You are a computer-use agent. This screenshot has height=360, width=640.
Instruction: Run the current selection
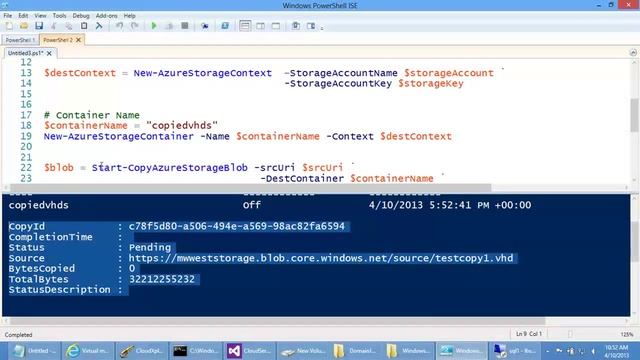(169, 26)
